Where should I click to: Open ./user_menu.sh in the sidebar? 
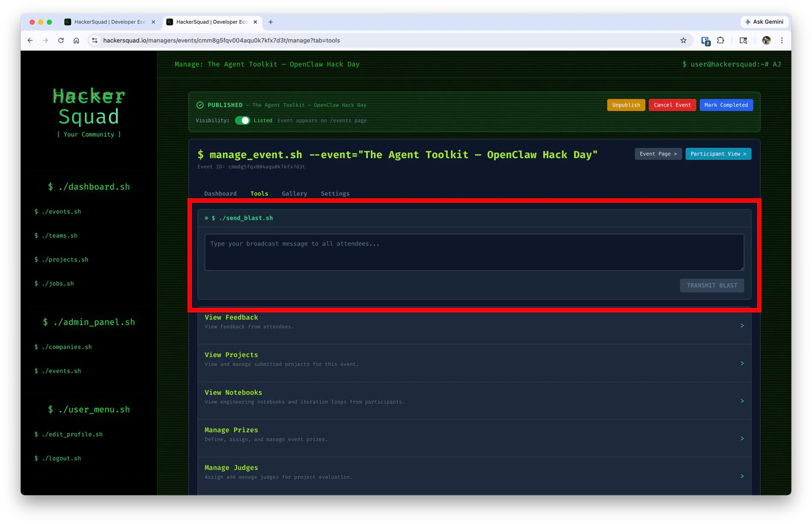(89, 410)
